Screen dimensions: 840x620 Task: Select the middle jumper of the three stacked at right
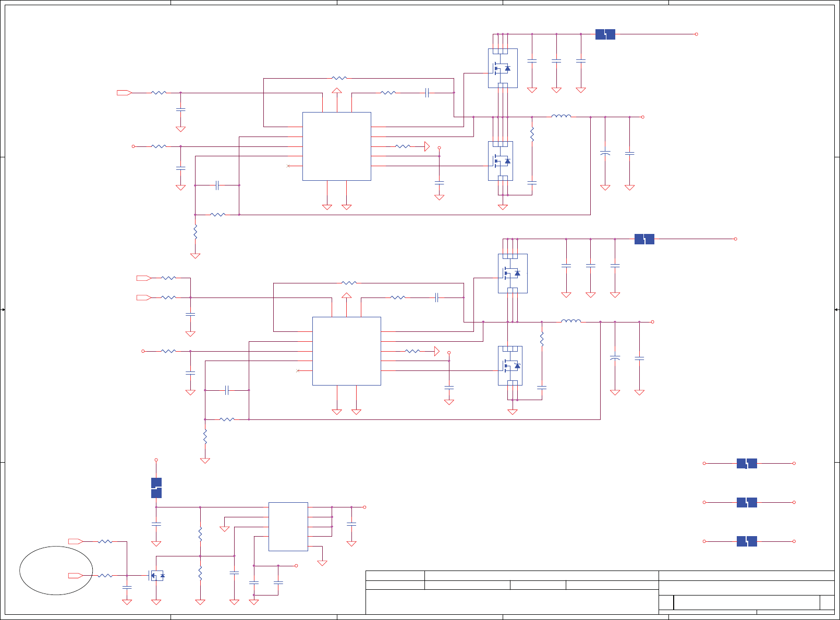coord(747,502)
